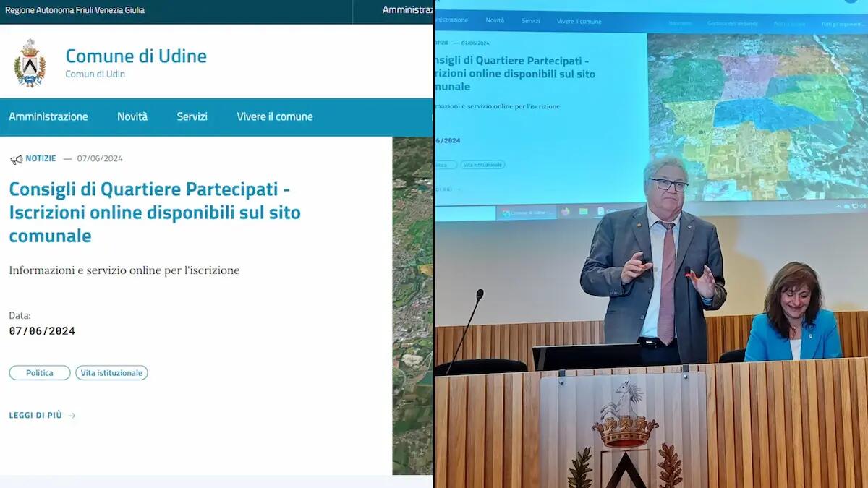Click the green app icon on the projected taskbar
Screen dimensions: 868x488
(x=583, y=211)
